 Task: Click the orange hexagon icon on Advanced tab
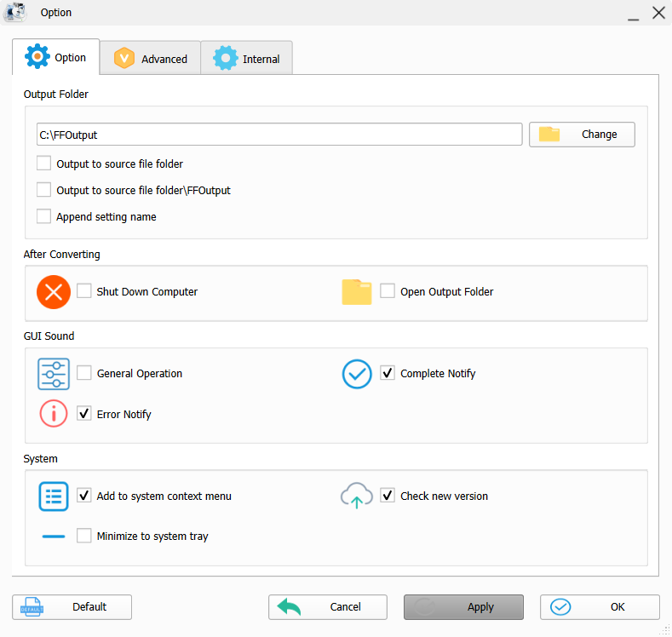click(124, 58)
